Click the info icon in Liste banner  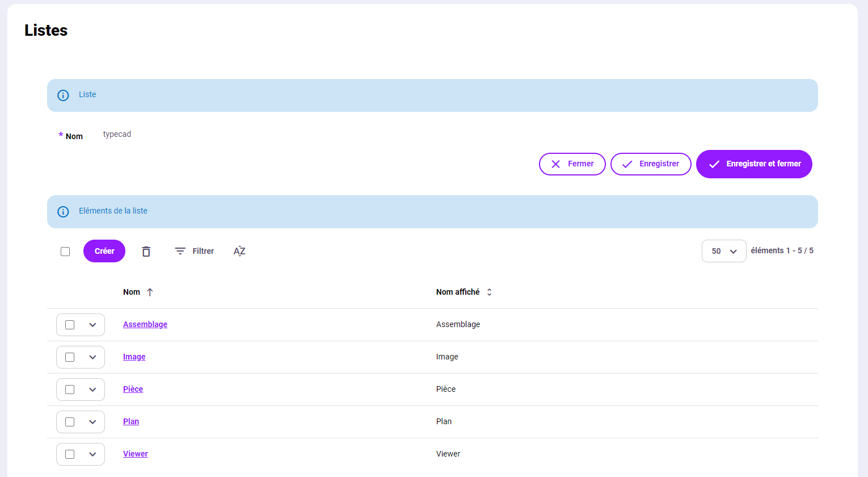[63, 95]
